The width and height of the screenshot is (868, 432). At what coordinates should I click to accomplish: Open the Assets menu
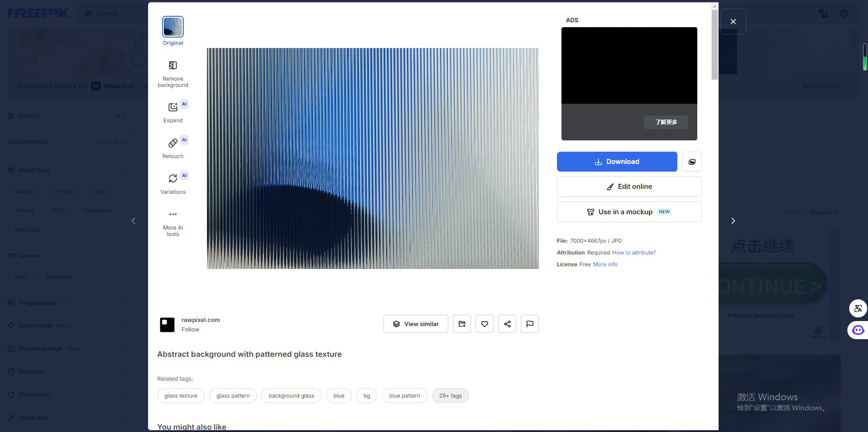102,13
